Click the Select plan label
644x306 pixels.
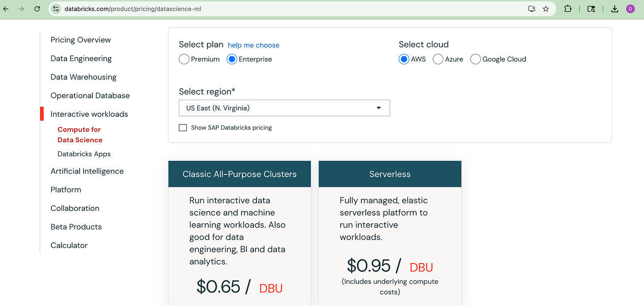point(201,44)
